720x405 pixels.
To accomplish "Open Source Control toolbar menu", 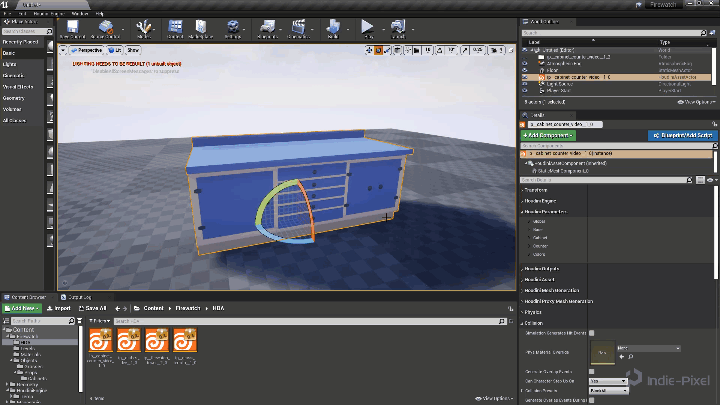I will pyautogui.click(x=105, y=29).
